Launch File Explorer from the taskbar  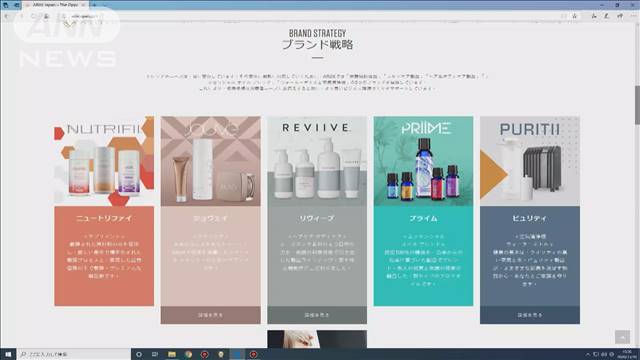172,354
